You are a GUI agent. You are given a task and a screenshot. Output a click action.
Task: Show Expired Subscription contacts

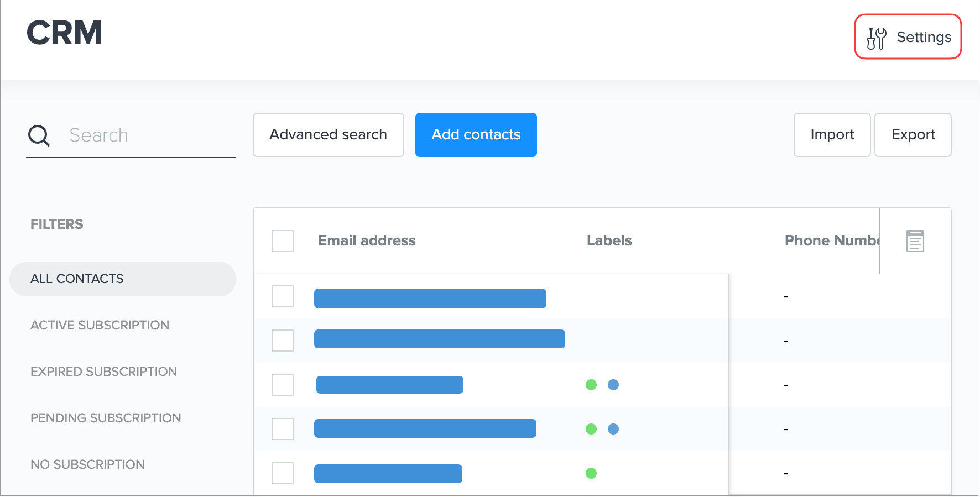point(104,372)
